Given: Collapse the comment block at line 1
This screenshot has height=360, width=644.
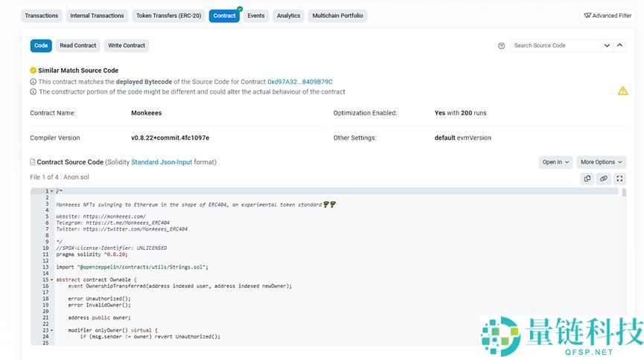Looking at the screenshot, I should click(x=51, y=191).
